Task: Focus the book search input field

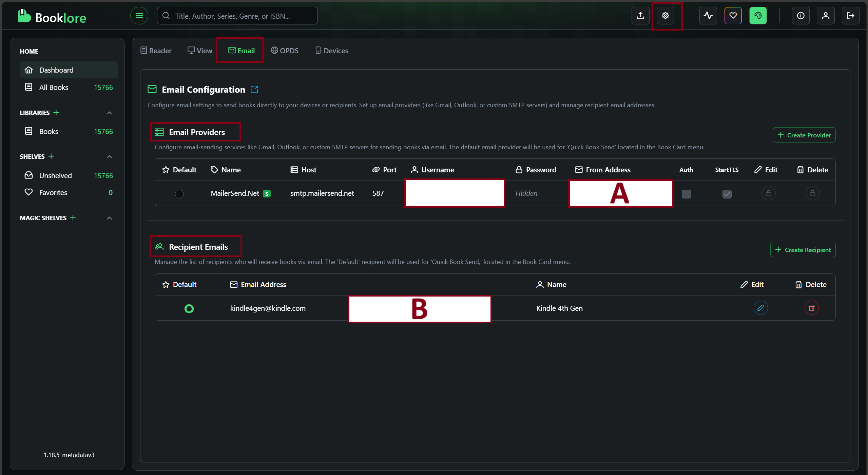Action: pos(237,16)
